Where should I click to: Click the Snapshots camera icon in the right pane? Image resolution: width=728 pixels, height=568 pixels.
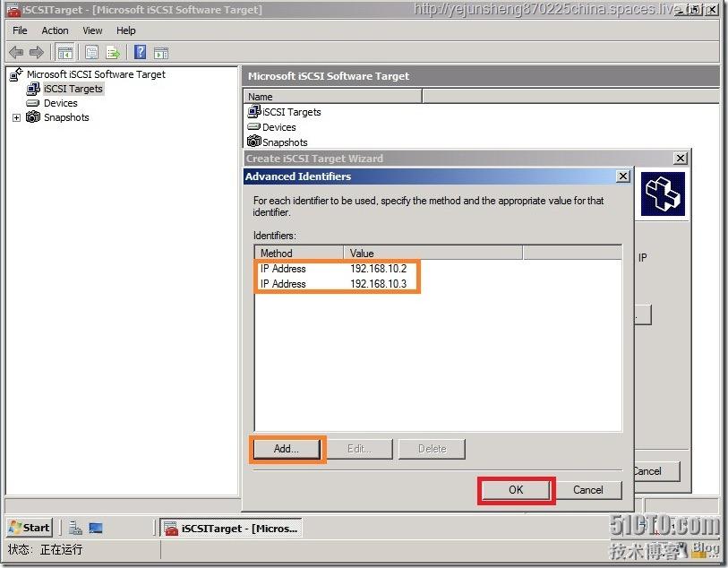pos(254,141)
